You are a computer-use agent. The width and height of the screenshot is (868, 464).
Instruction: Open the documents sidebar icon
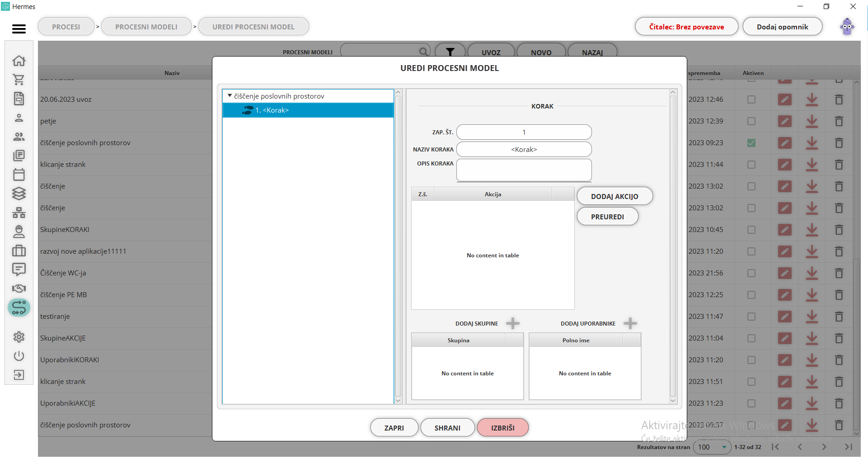19,99
